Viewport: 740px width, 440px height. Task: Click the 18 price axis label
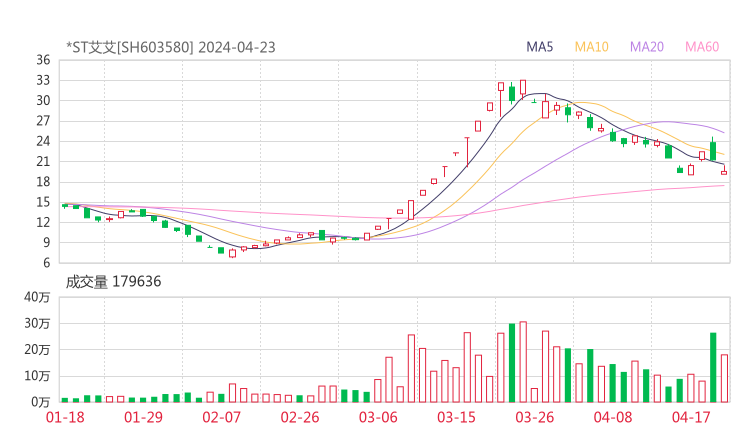pyautogui.click(x=43, y=182)
